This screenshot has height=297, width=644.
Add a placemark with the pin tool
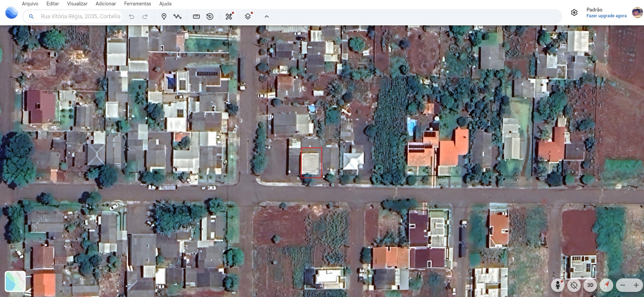[164, 16]
